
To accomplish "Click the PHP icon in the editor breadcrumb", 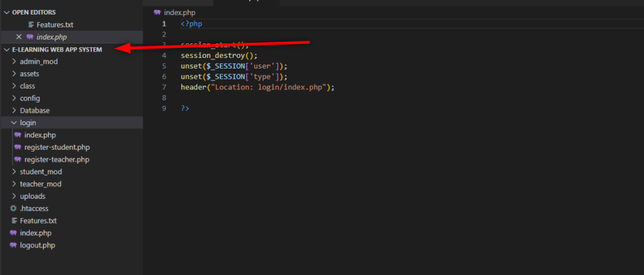I will [x=157, y=13].
